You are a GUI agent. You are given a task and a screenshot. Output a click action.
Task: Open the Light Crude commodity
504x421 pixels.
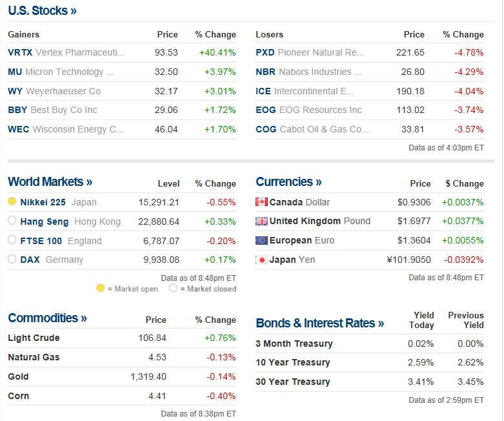tap(34, 338)
